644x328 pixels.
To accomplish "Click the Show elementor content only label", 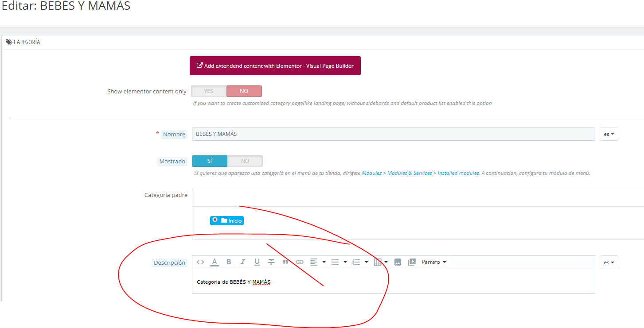I will pos(147,92).
